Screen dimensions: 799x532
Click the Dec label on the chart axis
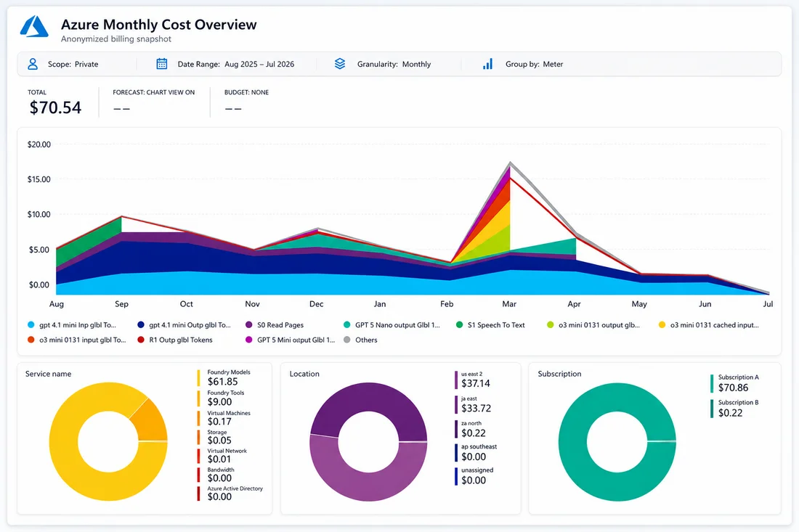click(x=317, y=304)
